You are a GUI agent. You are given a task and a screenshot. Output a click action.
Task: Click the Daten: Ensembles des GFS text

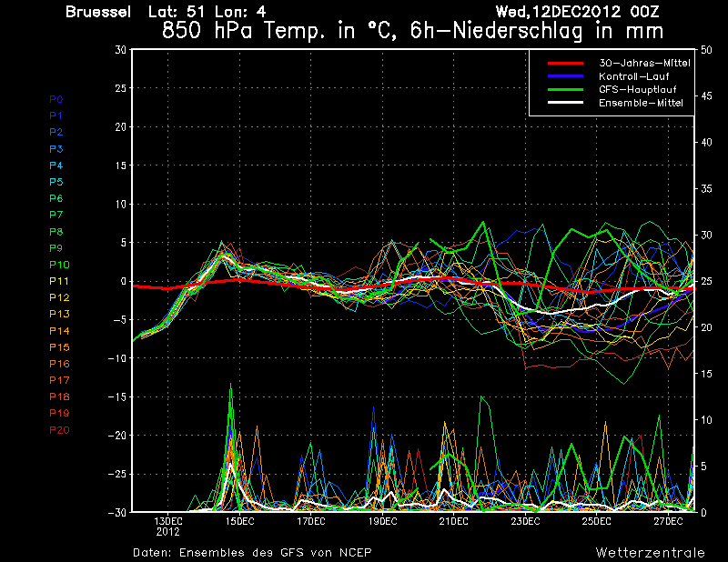click(252, 553)
